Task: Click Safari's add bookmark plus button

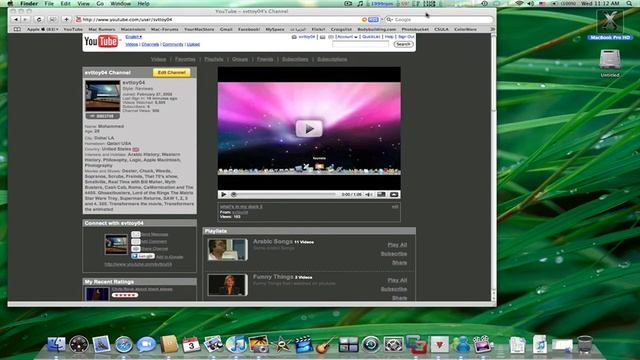Action: tap(66, 20)
